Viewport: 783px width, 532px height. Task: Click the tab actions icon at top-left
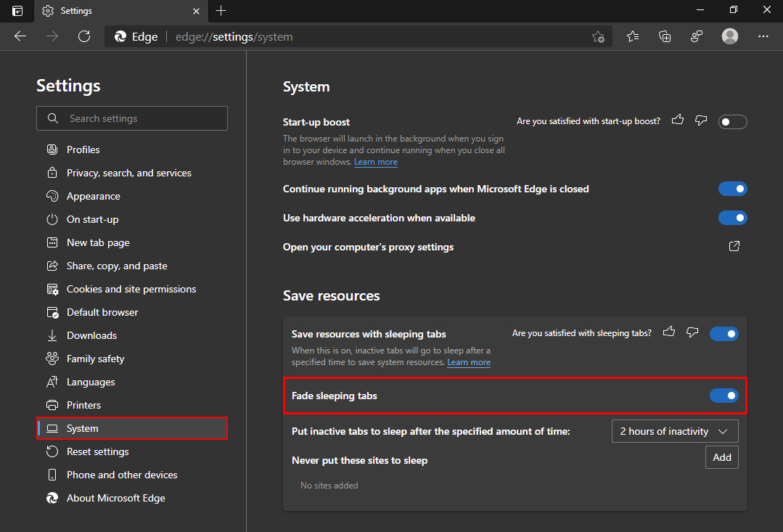pyautogui.click(x=17, y=11)
